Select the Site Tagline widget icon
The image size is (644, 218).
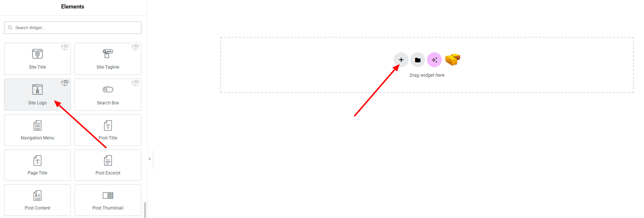108,54
